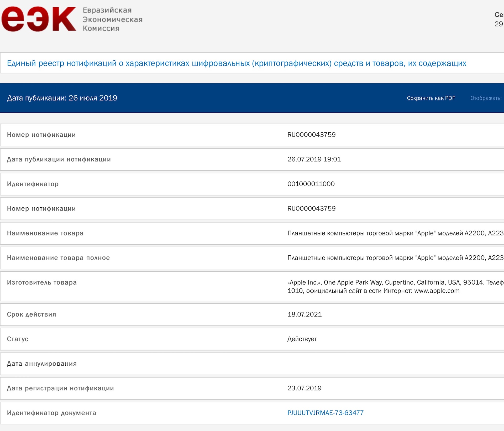Image resolution: width=504 pixels, height=431 pixels.
Task: Open the Отображать display options
Action: click(x=486, y=98)
